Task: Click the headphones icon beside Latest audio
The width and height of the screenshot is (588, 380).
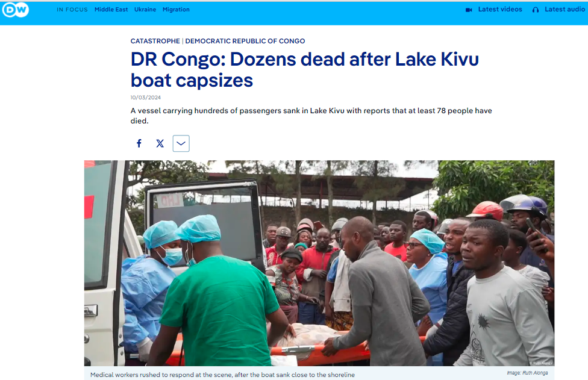Action: coord(536,10)
